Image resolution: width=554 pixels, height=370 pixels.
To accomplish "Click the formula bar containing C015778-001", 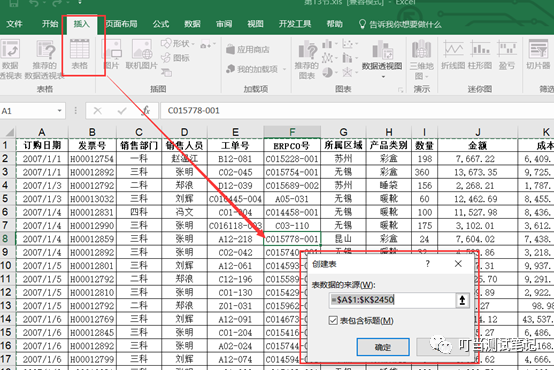I will pyautogui.click(x=357, y=111).
